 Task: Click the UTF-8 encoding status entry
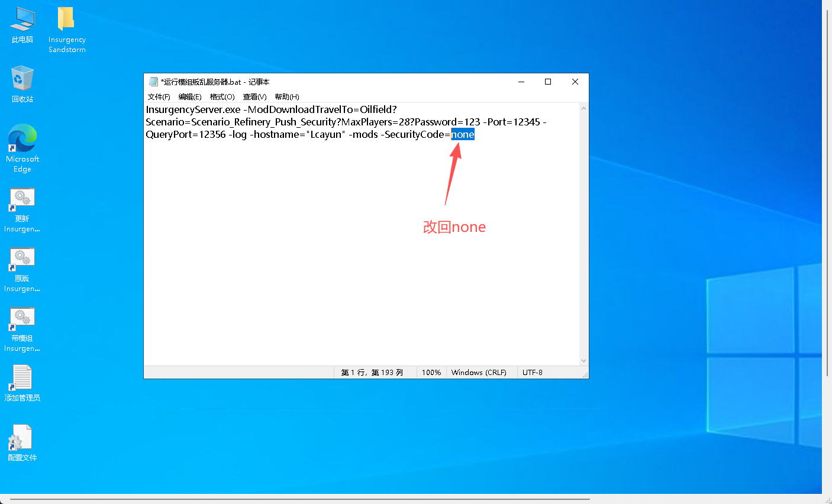click(x=533, y=373)
